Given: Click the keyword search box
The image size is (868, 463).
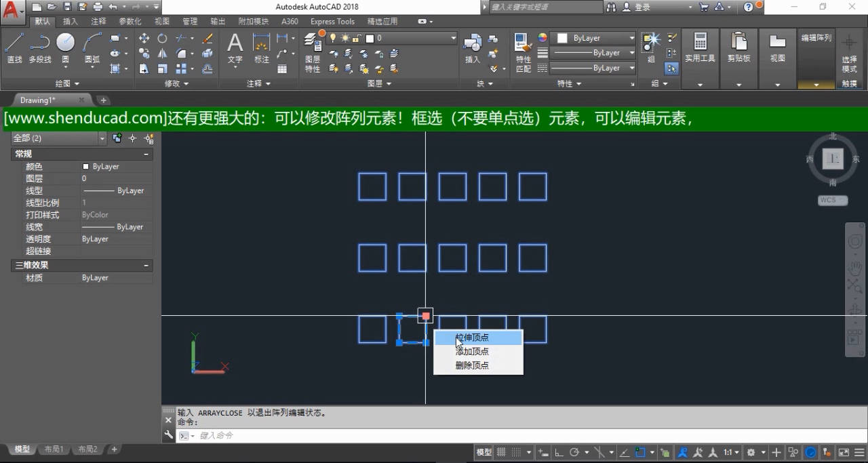Looking at the screenshot, I should coord(545,7).
